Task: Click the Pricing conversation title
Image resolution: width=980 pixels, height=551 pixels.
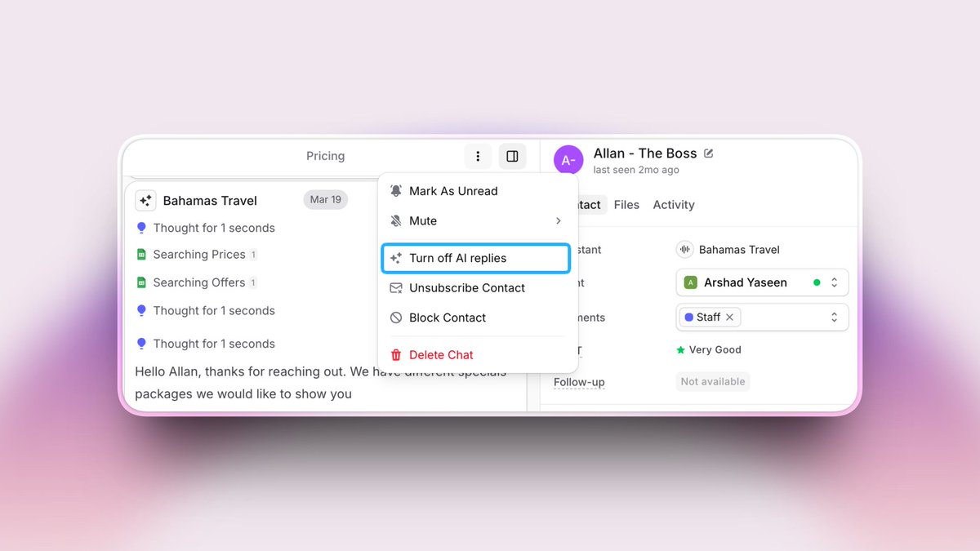Action: coord(326,156)
